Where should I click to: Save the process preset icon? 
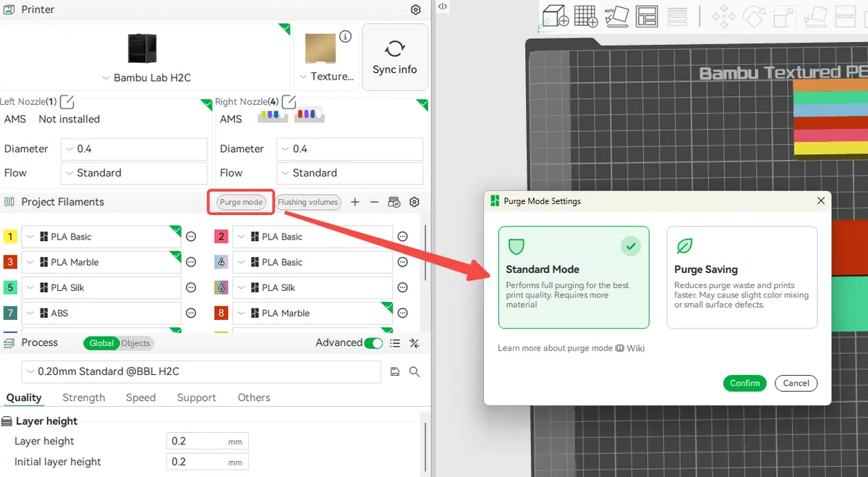(395, 371)
